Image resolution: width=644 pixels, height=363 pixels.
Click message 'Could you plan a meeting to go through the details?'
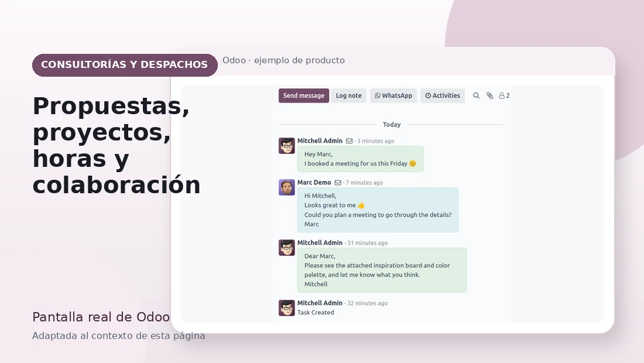coord(378,215)
